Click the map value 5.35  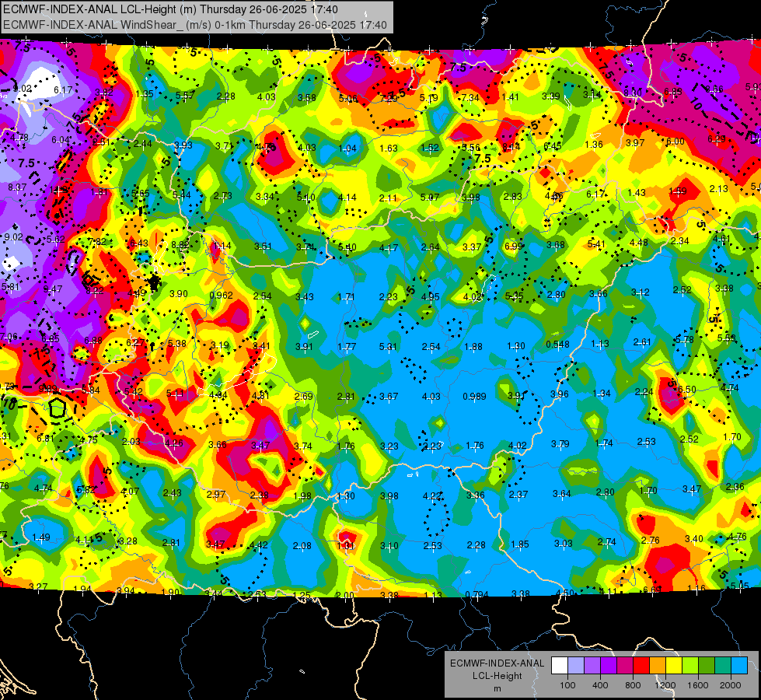[514, 296]
